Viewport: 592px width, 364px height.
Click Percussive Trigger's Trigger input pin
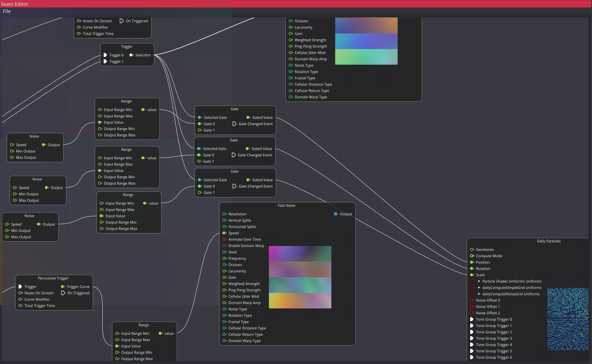[20, 287]
